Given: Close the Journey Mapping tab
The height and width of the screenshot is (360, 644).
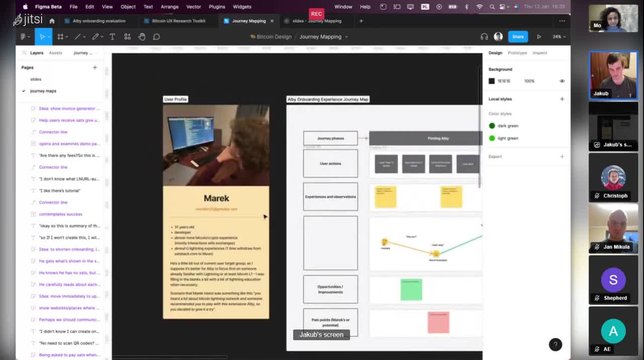Looking at the screenshot, I should click(x=272, y=21).
